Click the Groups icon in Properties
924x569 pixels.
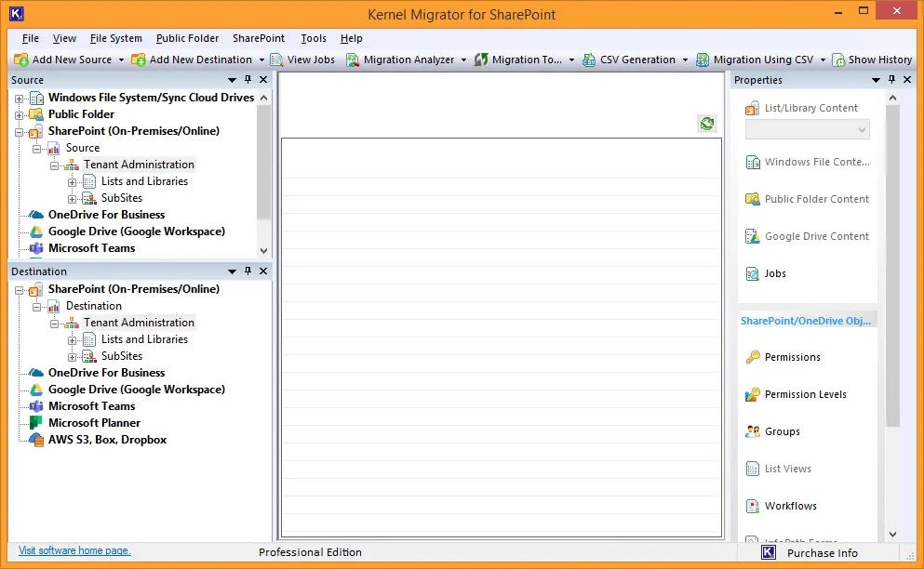[753, 431]
